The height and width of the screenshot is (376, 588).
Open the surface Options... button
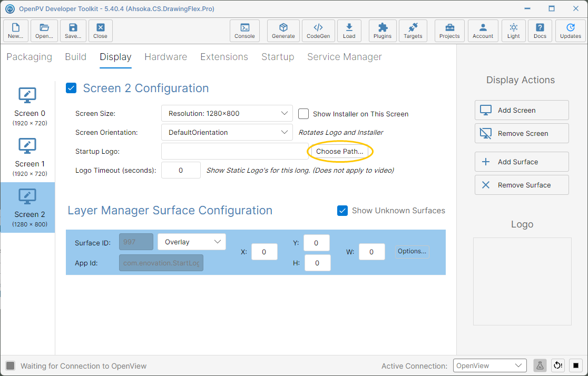(x=412, y=251)
